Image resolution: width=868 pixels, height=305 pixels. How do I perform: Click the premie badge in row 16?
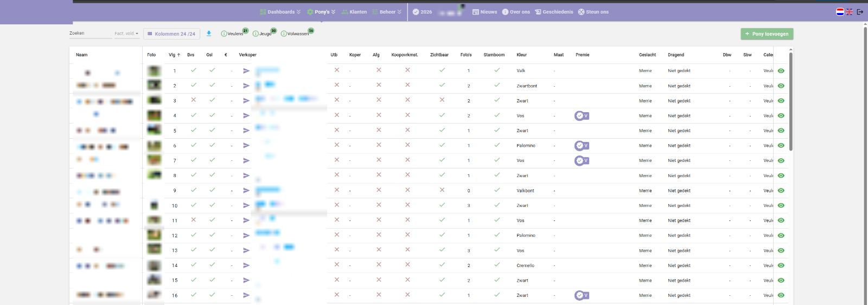[x=582, y=295]
